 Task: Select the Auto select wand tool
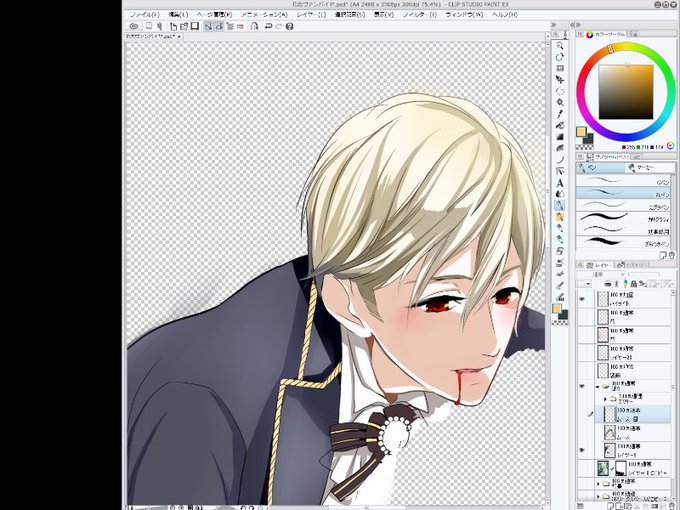point(560,103)
